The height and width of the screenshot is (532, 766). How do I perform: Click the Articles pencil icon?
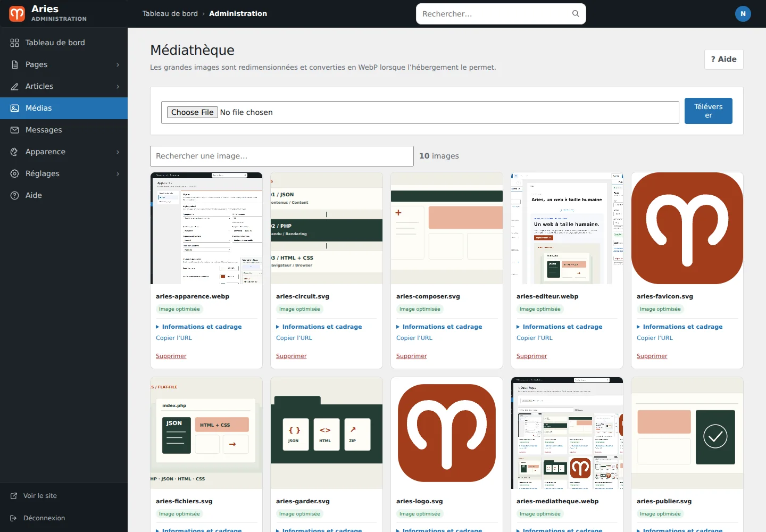click(x=14, y=86)
